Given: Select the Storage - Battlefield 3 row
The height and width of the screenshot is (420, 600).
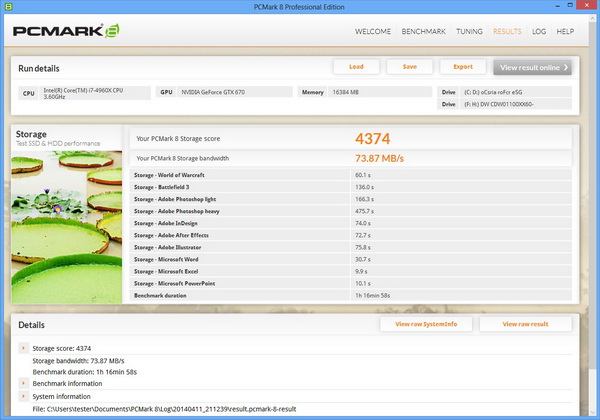Looking at the screenshot, I should point(351,187).
